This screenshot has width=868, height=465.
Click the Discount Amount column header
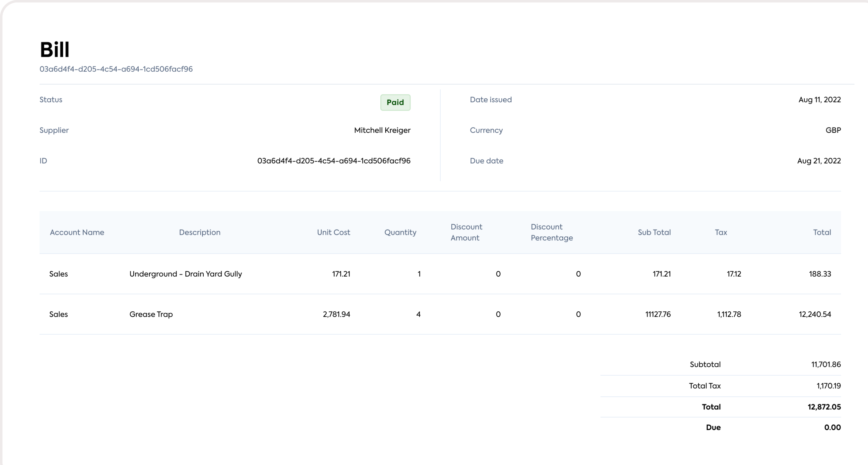pos(466,232)
